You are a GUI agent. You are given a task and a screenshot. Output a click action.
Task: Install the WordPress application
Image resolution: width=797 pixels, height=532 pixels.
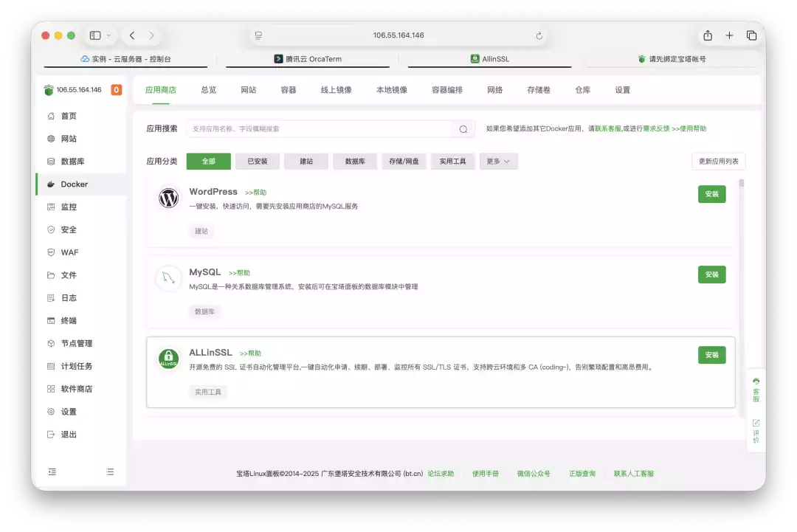(711, 194)
